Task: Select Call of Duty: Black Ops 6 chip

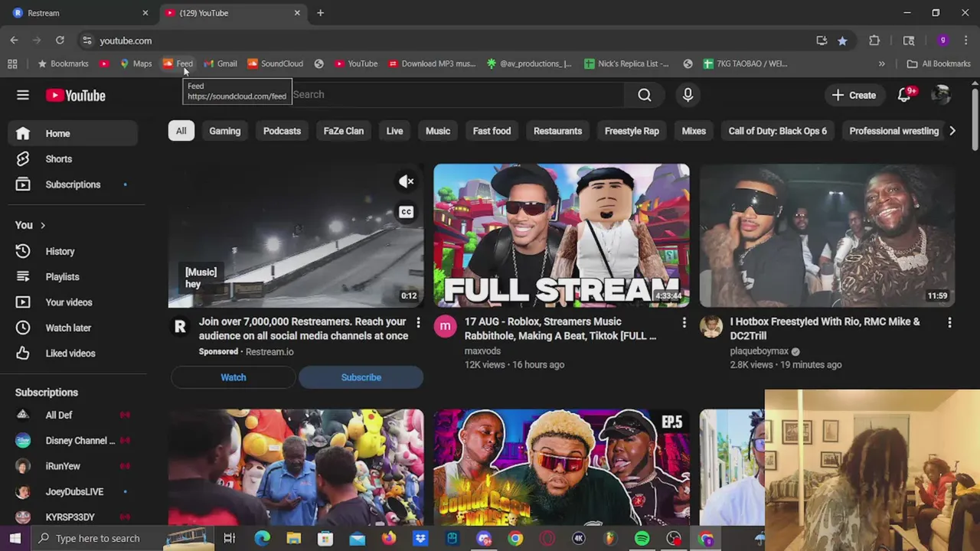Action: point(777,131)
